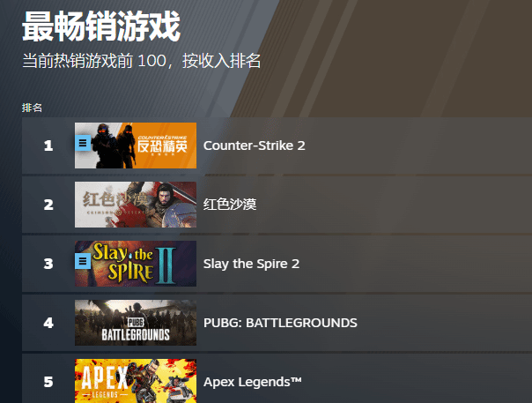Click the 当前热销游戏前 100 subtitle text

(94, 61)
